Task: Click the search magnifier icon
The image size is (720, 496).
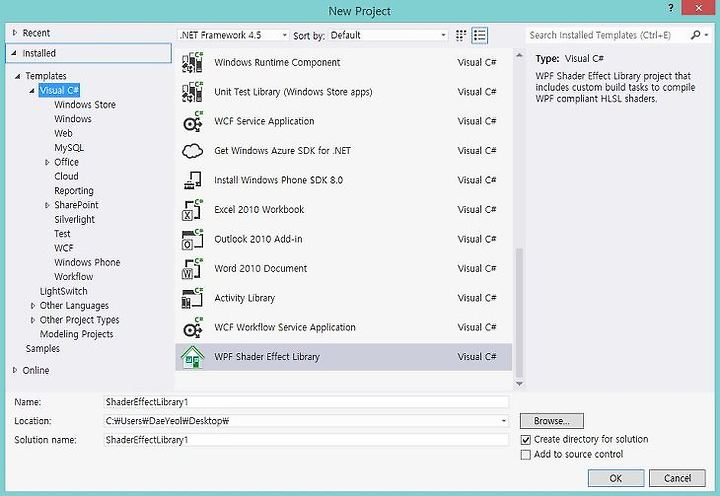Action: point(695,35)
